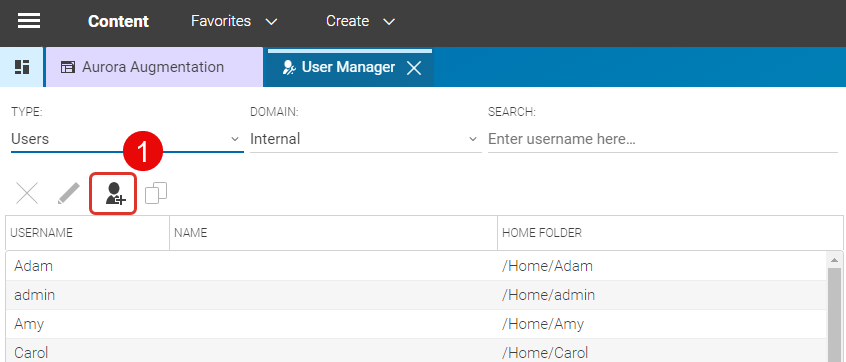
Task: Click the username search field
Action: [x=663, y=139]
